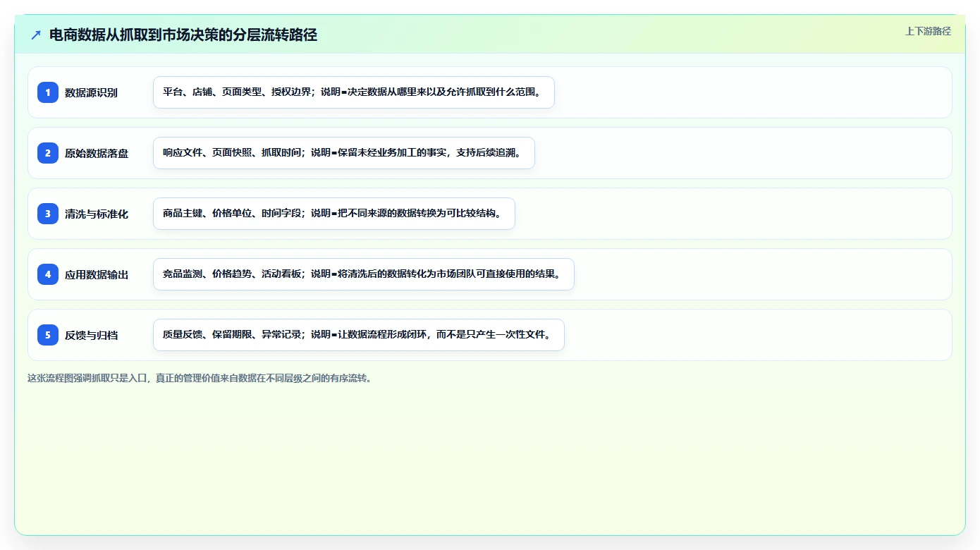Select step number badge 3

48,214
